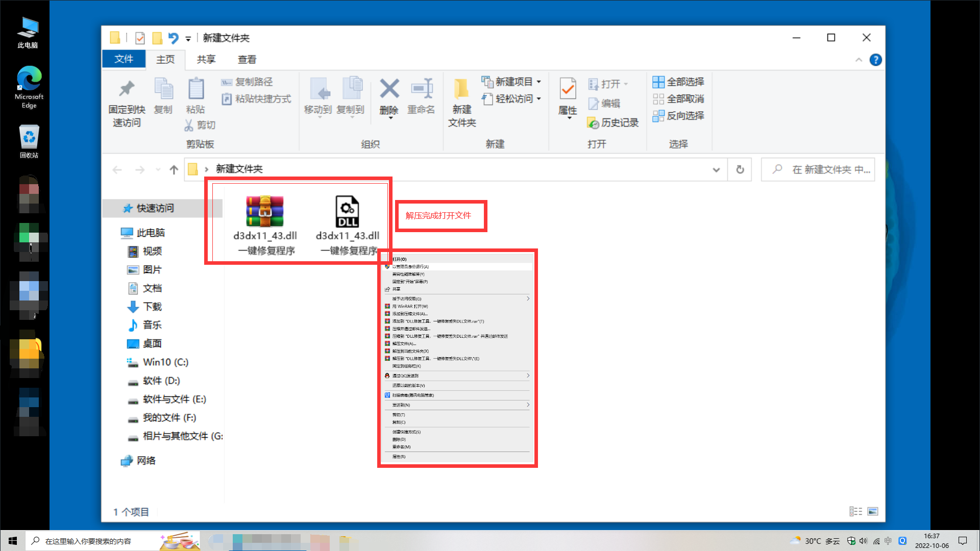Screen dimensions: 980x551
Task: Click the refresh button beside address bar
Action: pyautogui.click(x=740, y=169)
